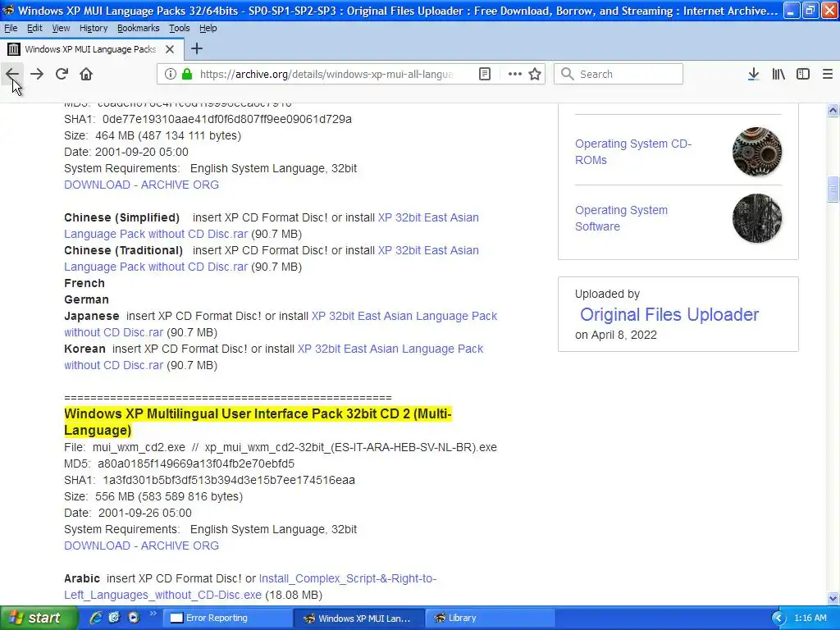The height and width of the screenshot is (630, 840).
Task: Open the Tools menu
Action: click(180, 28)
